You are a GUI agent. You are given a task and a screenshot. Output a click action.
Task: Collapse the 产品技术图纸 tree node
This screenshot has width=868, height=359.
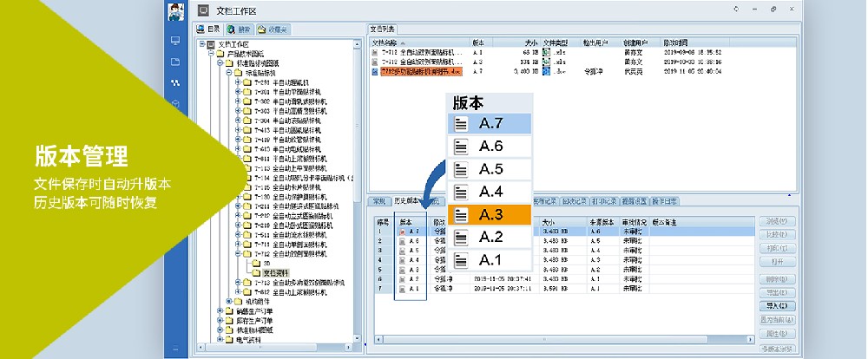click(x=211, y=54)
